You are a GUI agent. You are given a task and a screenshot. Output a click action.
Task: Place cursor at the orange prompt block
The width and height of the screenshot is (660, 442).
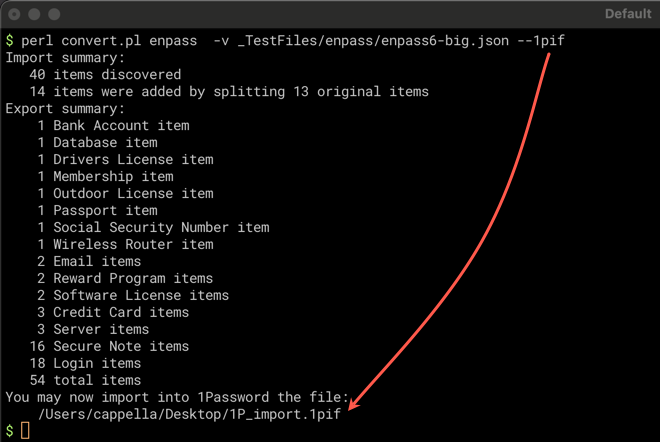pyautogui.click(x=26, y=431)
